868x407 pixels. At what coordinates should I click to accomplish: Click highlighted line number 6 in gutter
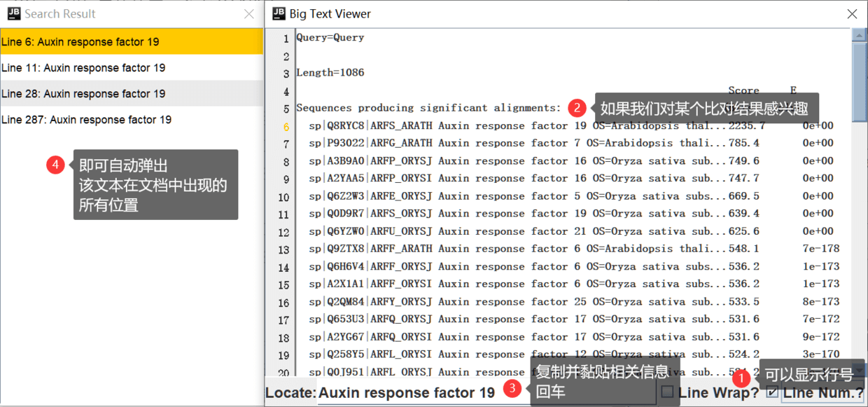[286, 127]
